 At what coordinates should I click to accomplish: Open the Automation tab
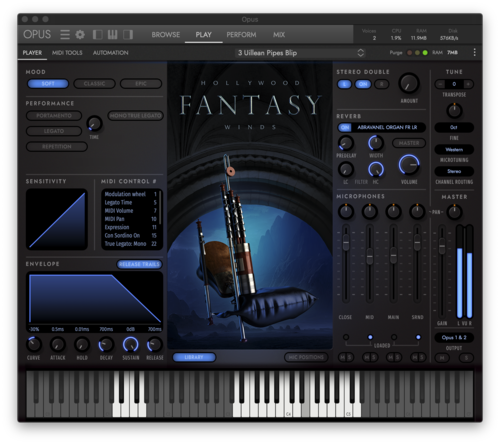point(110,53)
